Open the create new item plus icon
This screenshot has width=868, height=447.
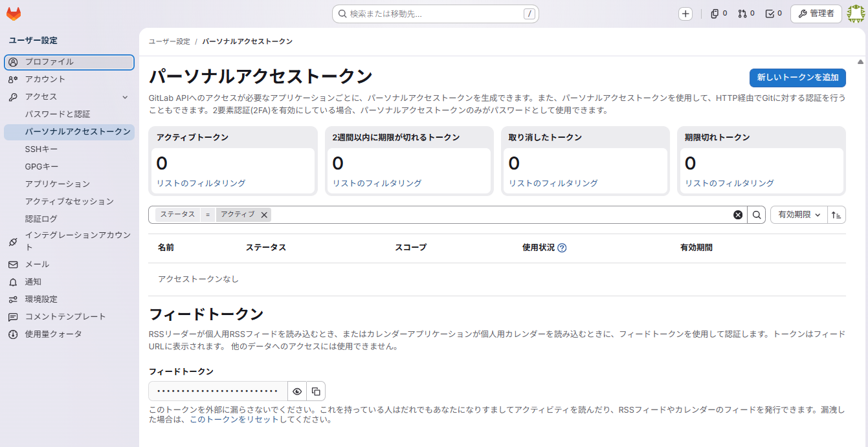(x=685, y=13)
